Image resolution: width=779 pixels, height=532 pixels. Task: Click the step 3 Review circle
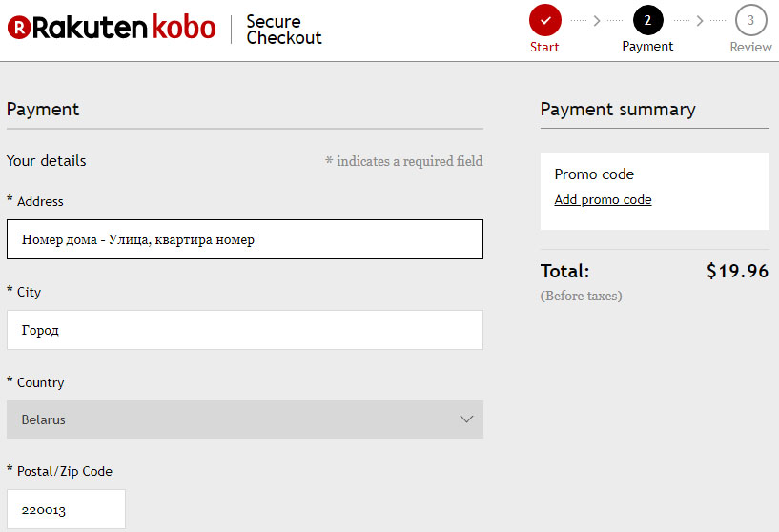click(x=751, y=20)
